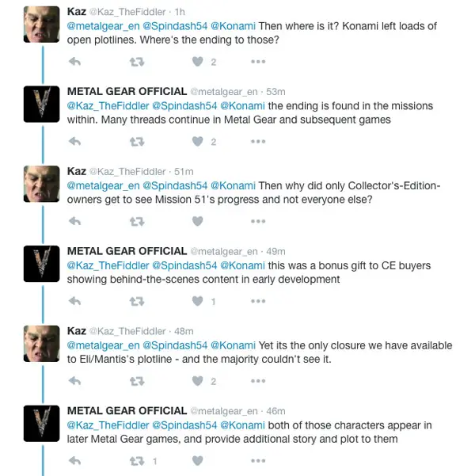Viewport: 475px width, 476px height.
Task: Like Kaz's tweet about open plotlines
Action: (x=198, y=61)
